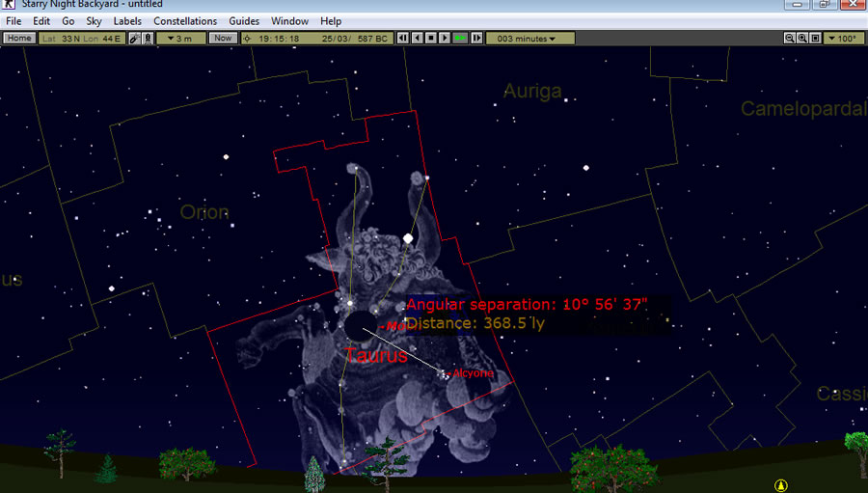Click the Auriga constellation label
Screen dimensions: 868x493
532,91
